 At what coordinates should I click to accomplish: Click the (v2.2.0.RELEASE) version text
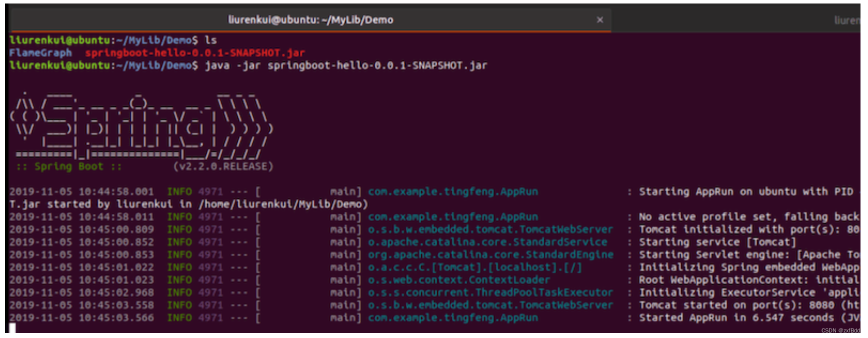223,166
